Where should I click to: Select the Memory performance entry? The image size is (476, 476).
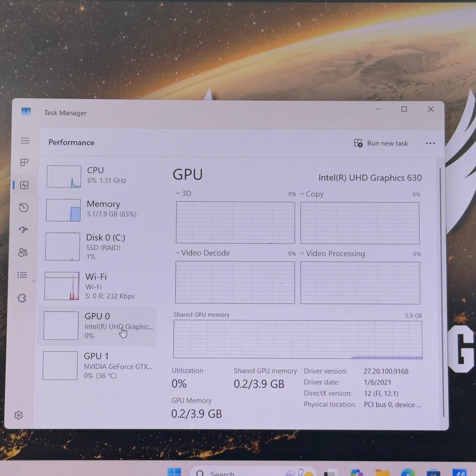coord(98,210)
